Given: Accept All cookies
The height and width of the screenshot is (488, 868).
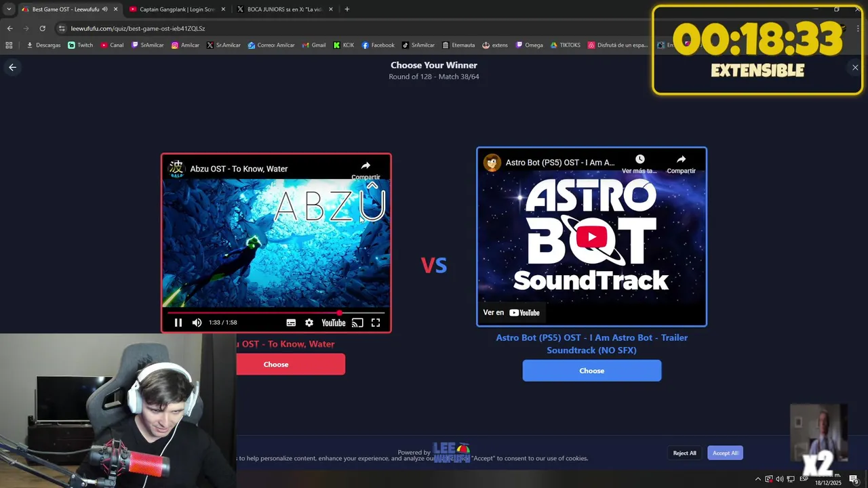Looking at the screenshot, I should click(x=725, y=453).
